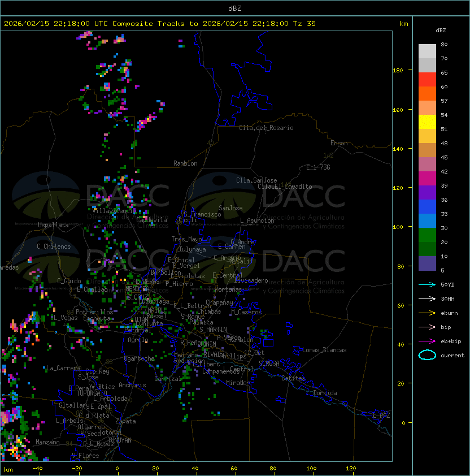Select the 30 dBZ light blue swatch

(x=427, y=220)
